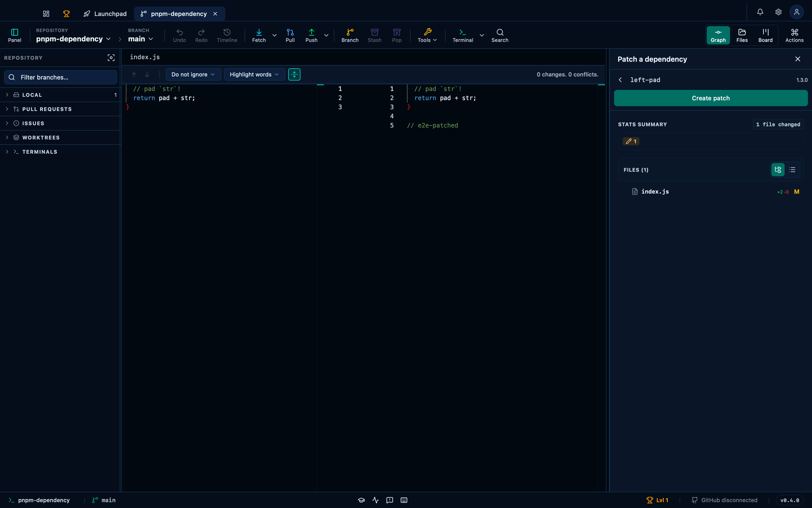812x508 pixels.
Task: Expand the ISSUES section
Action: point(60,123)
